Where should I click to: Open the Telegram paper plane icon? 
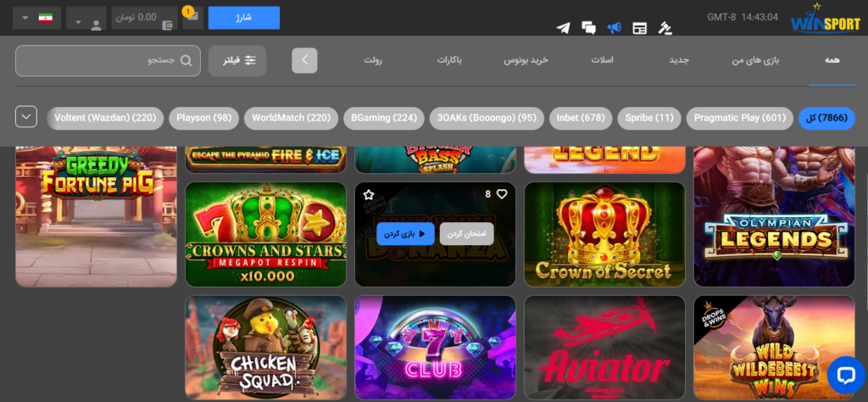[x=564, y=28]
